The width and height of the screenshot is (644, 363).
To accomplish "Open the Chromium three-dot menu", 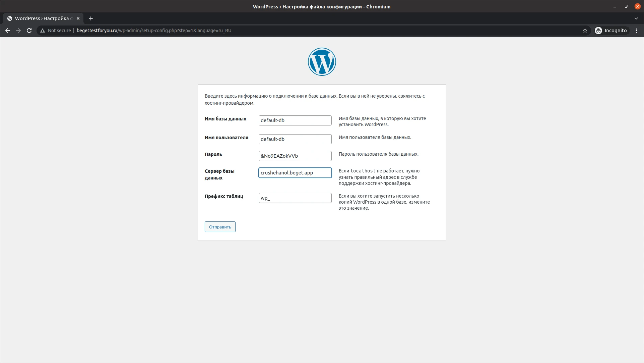I will pyautogui.click(x=636, y=31).
